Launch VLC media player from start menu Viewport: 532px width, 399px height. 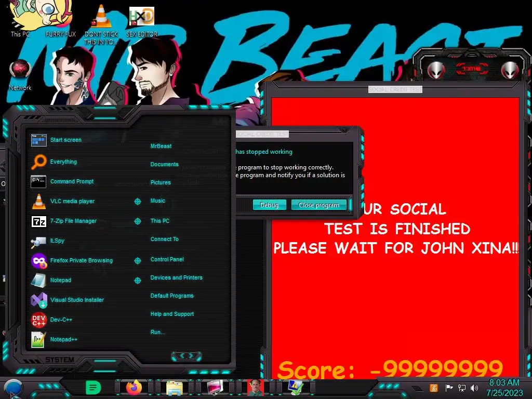(x=63, y=201)
